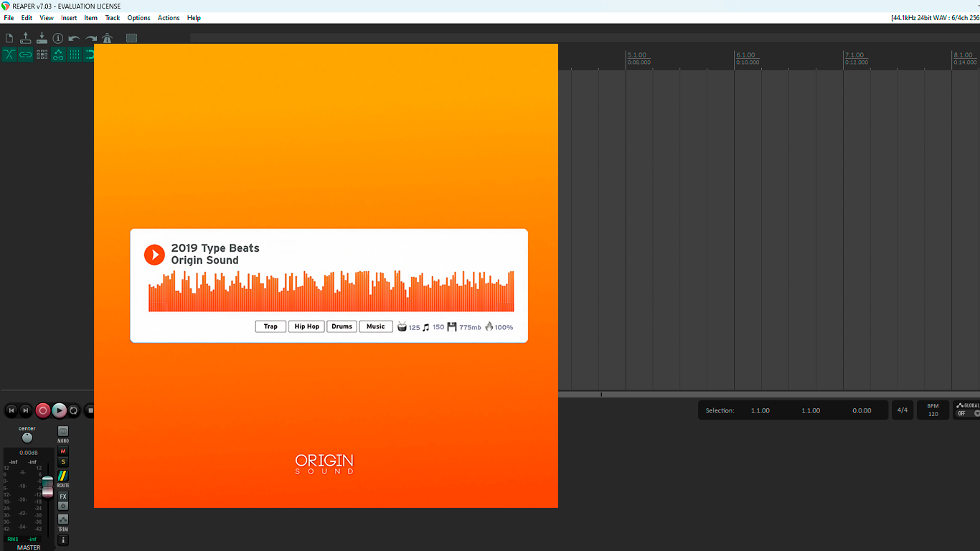Click the Undo arrow in the toolbar
The image size is (980, 551).
pos(75,38)
